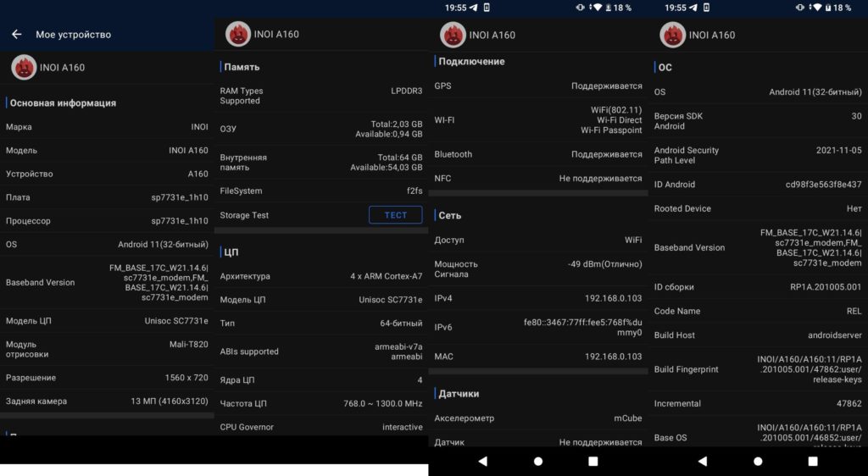
Task: Select Процессор value sp7731e_1h10
Action: [180, 220]
